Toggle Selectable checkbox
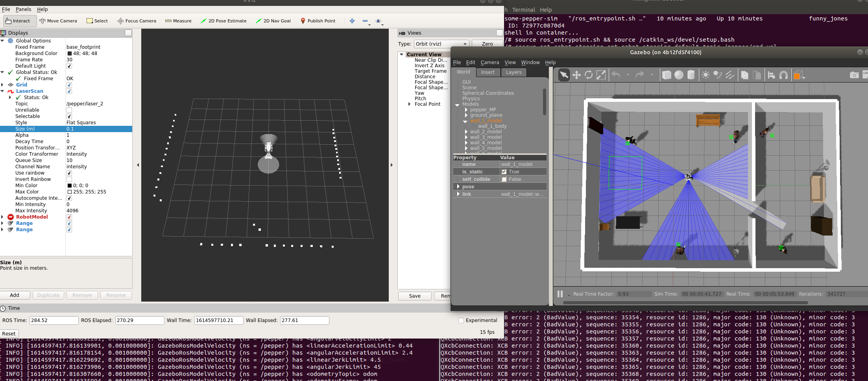The width and height of the screenshot is (868, 381). (x=69, y=116)
